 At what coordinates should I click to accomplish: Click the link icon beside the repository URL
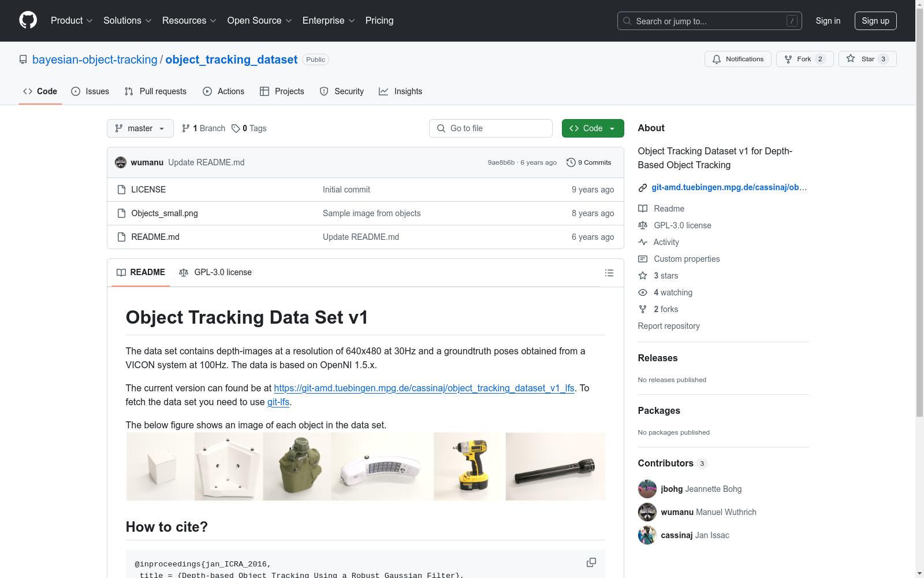[643, 187]
